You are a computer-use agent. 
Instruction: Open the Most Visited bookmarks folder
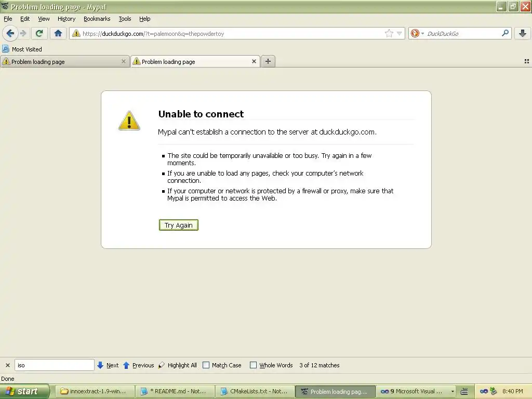click(x=22, y=49)
